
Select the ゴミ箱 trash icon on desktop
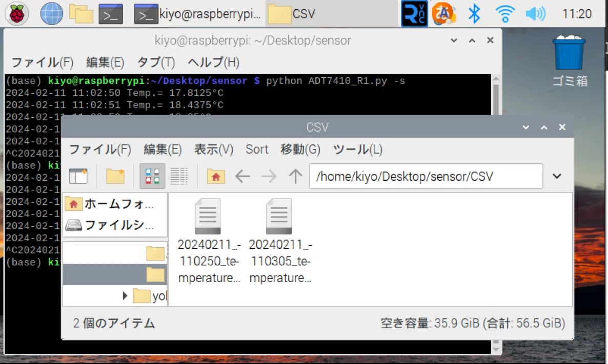pos(569,61)
